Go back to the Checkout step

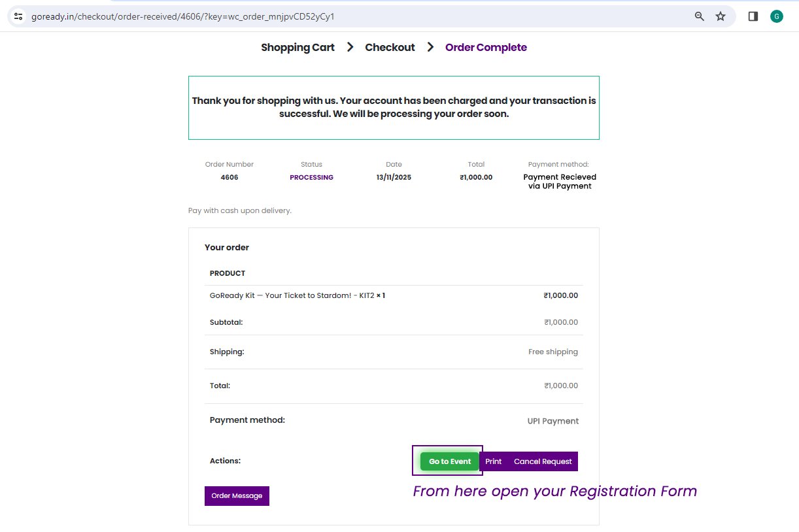point(390,47)
